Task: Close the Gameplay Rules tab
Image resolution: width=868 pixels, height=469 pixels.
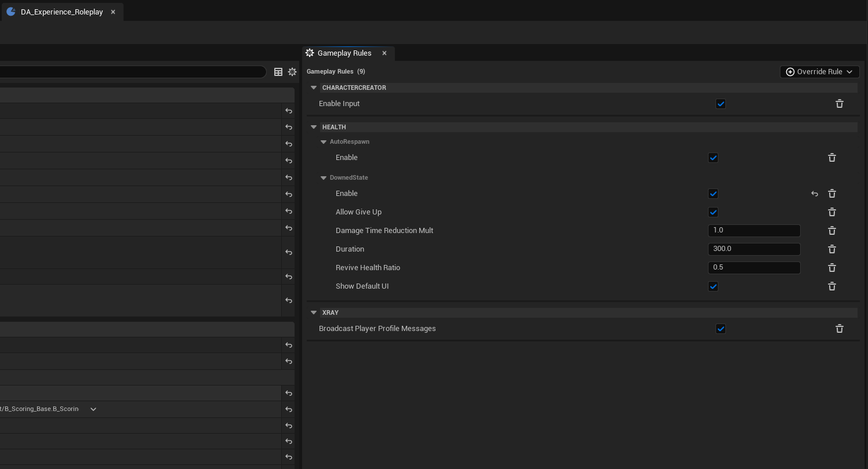Action: (384, 53)
